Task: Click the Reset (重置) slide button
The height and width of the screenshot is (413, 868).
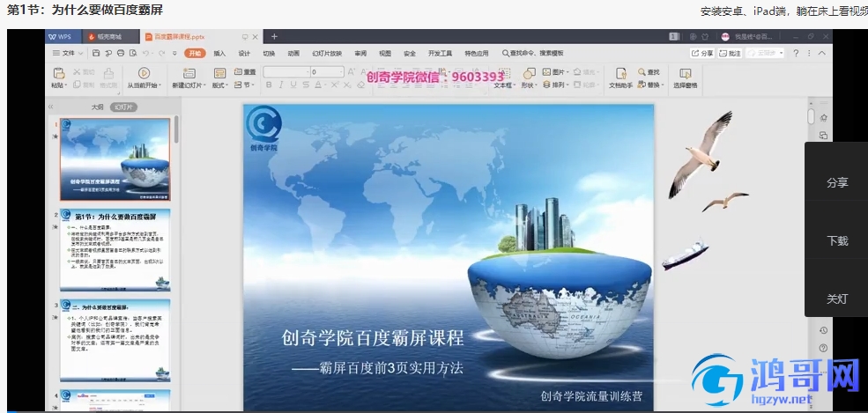Action: tap(245, 72)
